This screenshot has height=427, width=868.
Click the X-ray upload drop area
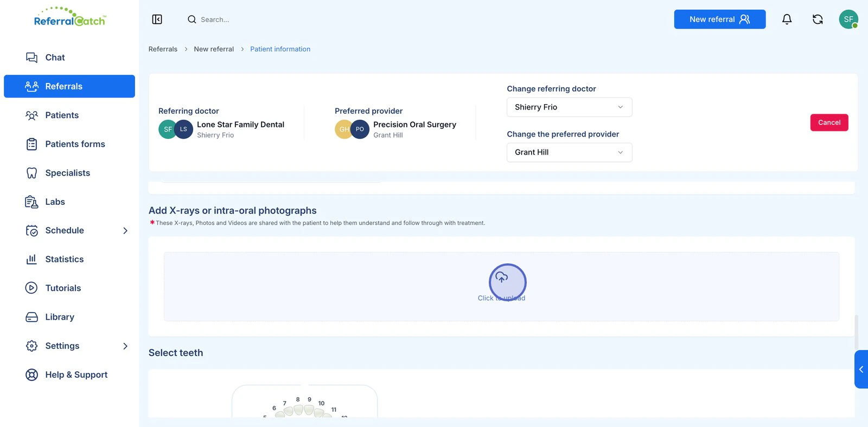(x=501, y=287)
